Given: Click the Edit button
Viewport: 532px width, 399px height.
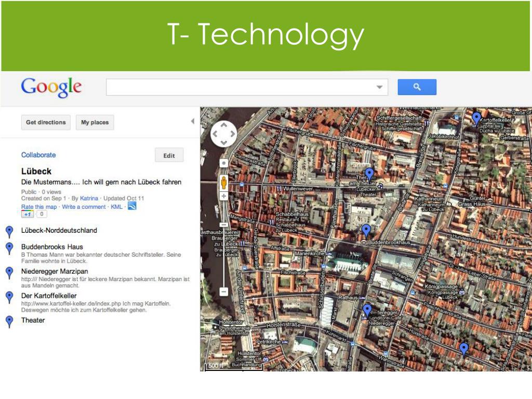Looking at the screenshot, I should 169,155.
